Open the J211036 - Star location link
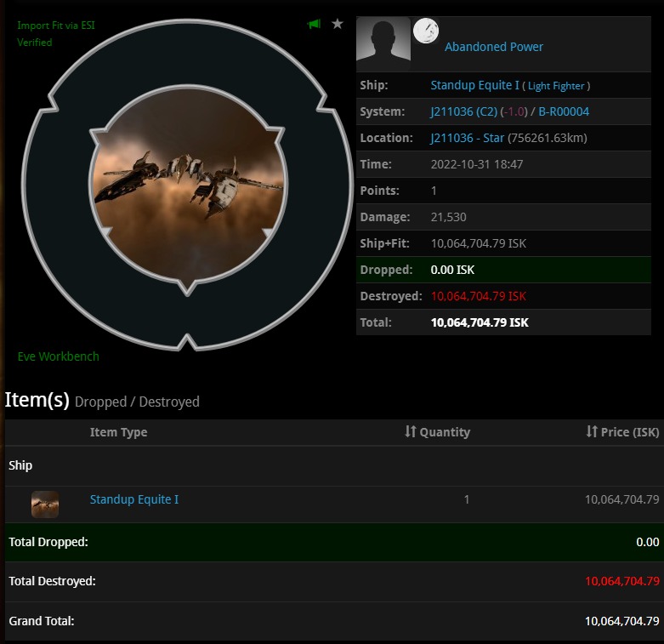 pos(467,138)
